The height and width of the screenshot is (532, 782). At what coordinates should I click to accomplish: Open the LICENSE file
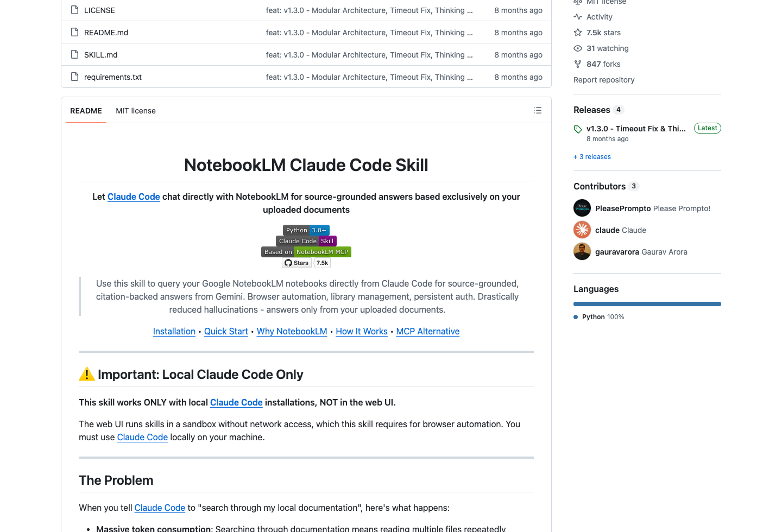99,10
